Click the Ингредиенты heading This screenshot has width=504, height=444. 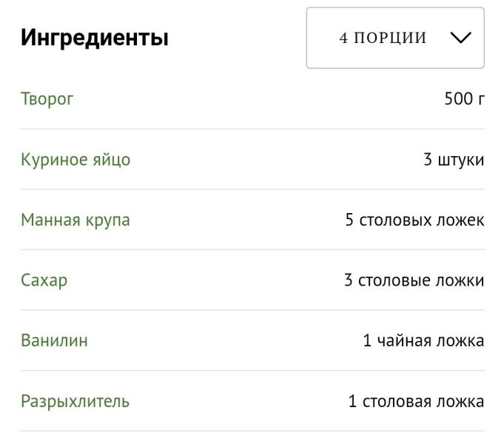tap(95, 38)
